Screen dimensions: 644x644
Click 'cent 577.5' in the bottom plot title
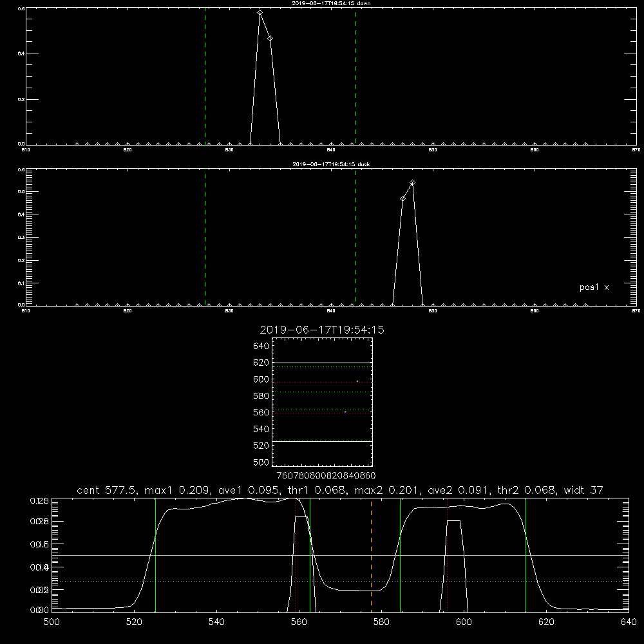coord(108,490)
